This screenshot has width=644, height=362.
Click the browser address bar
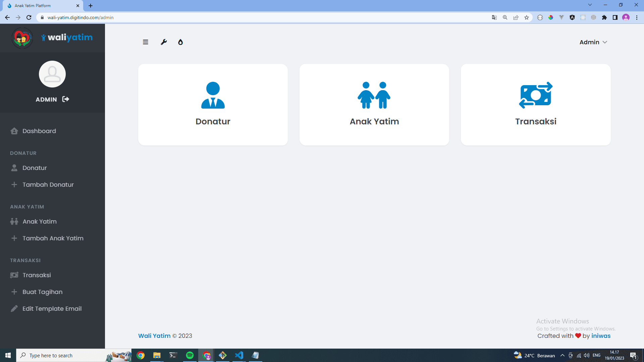pyautogui.click(x=265, y=17)
